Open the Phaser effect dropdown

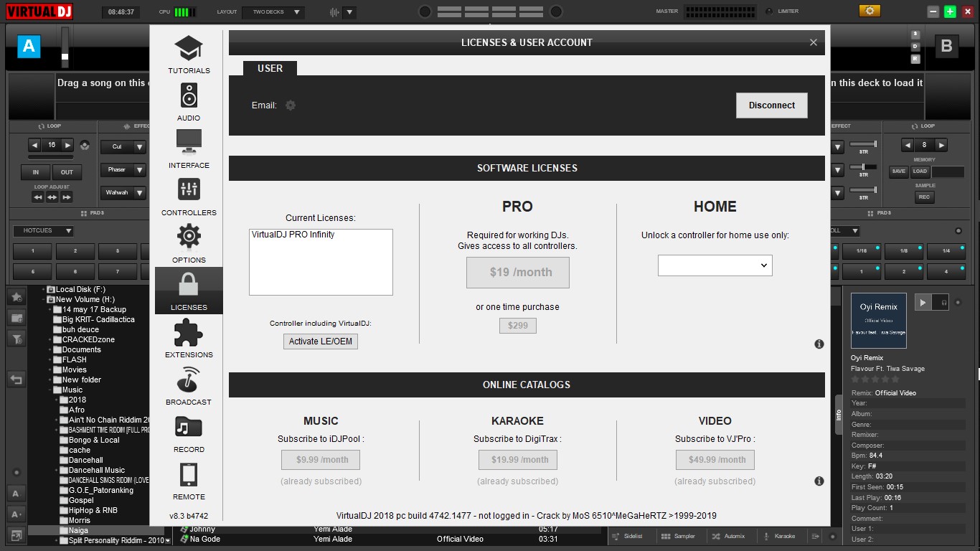click(x=123, y=170)
